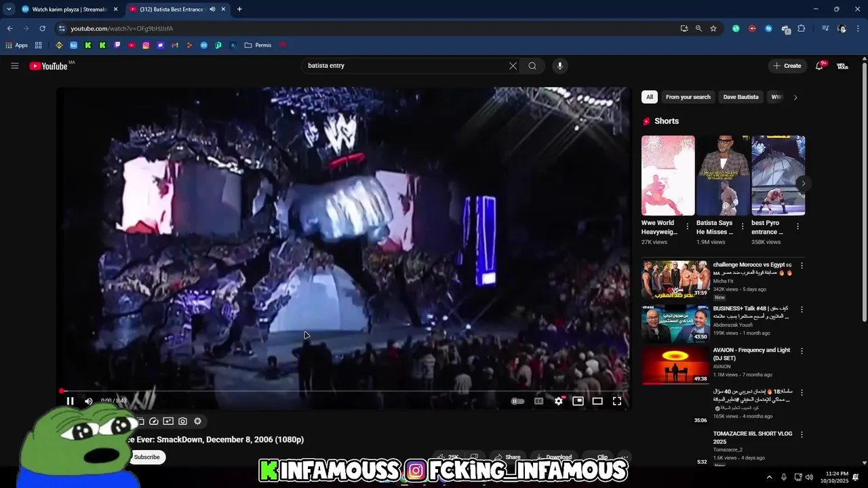
Task: Enable theater mode on the player
Action: (x=597, y=401)
